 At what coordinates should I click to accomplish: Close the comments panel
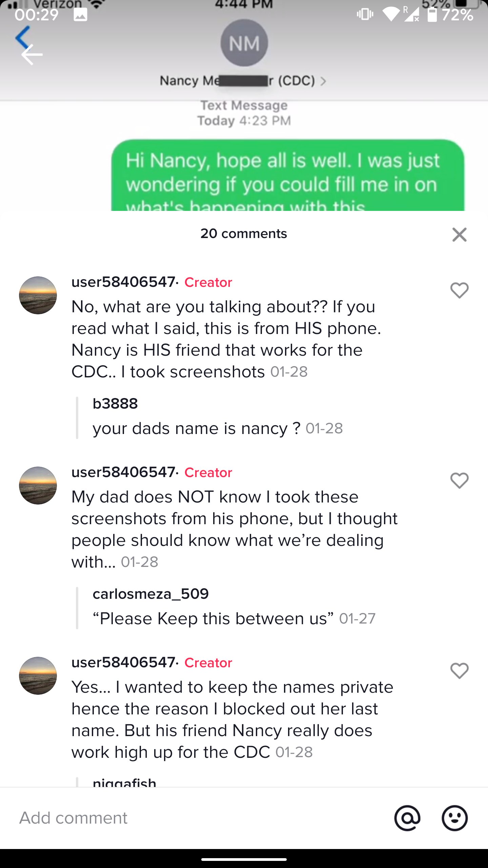459,234
